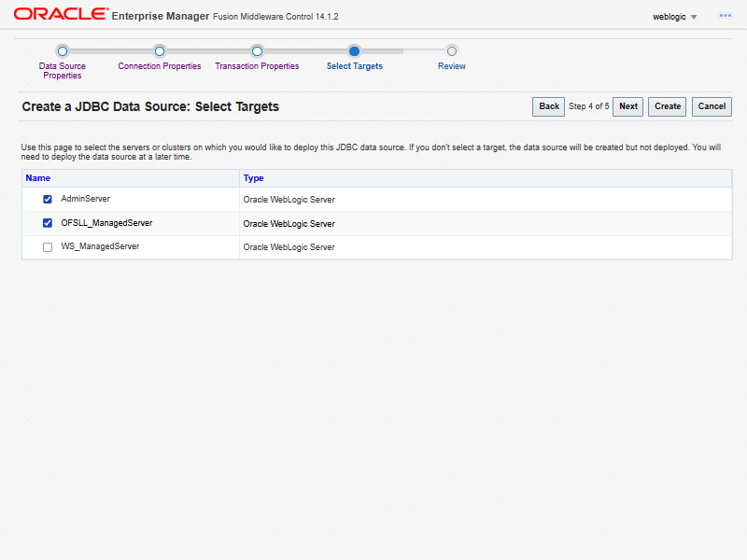
Task: Uncheck the AdminServer checkbox
Action: tap(48, 200)
